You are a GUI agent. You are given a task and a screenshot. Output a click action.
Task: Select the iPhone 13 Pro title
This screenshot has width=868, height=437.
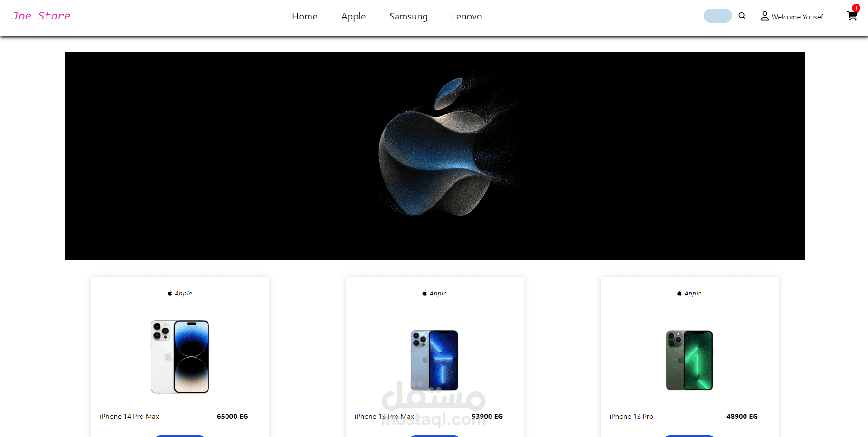coord(631,417)
